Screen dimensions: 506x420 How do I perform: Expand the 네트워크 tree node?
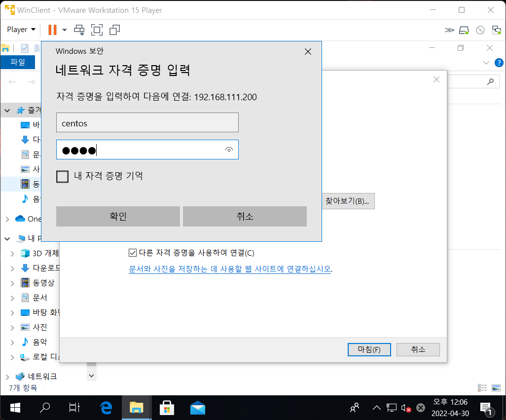(x=7, y=377)
